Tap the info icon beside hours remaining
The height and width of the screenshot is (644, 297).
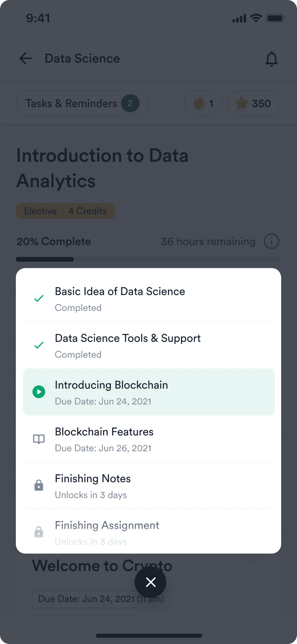click(272, 241)
